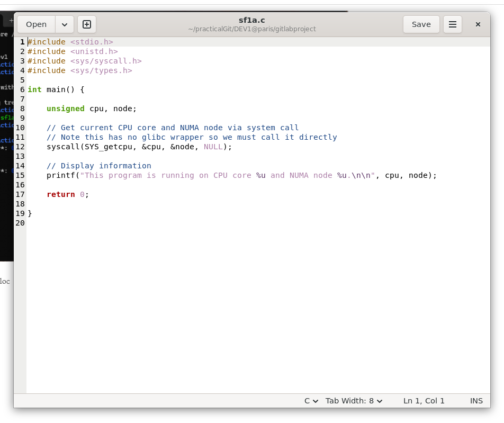Click on '#include <unistd.h>' line

[73, 51]
